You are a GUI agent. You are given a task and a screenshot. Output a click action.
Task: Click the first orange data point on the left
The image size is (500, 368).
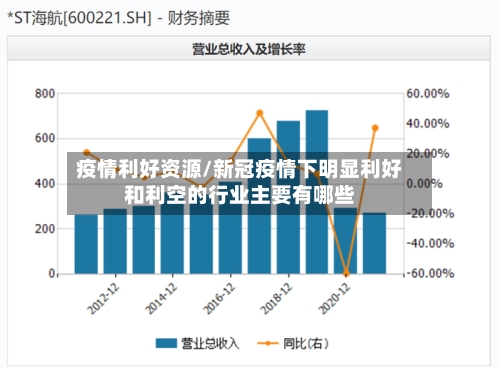87,153
